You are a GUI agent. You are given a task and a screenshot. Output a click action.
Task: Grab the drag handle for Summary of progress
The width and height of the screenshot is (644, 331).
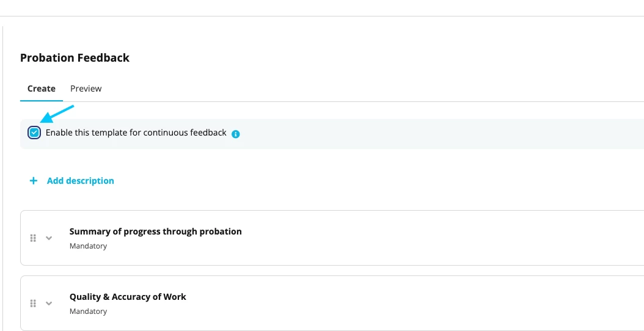33,238
